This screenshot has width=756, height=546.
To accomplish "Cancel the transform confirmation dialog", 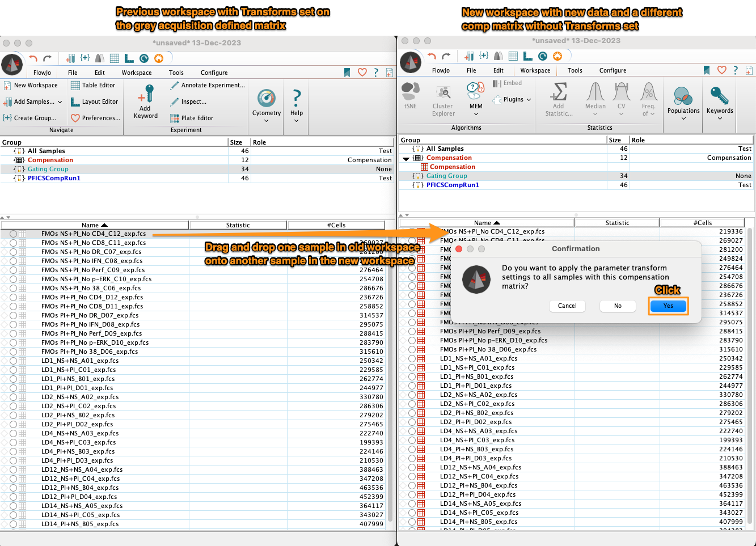I will point(567,306).
